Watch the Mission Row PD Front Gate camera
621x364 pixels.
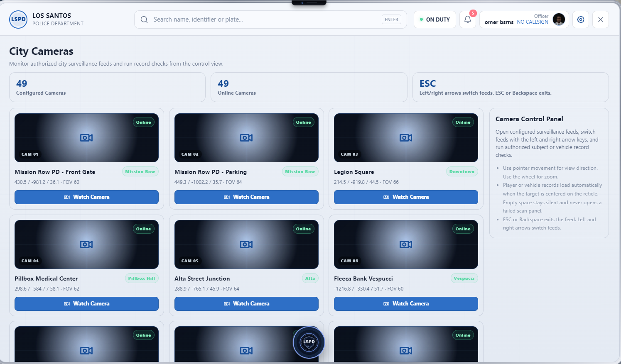tap(86, 197)
